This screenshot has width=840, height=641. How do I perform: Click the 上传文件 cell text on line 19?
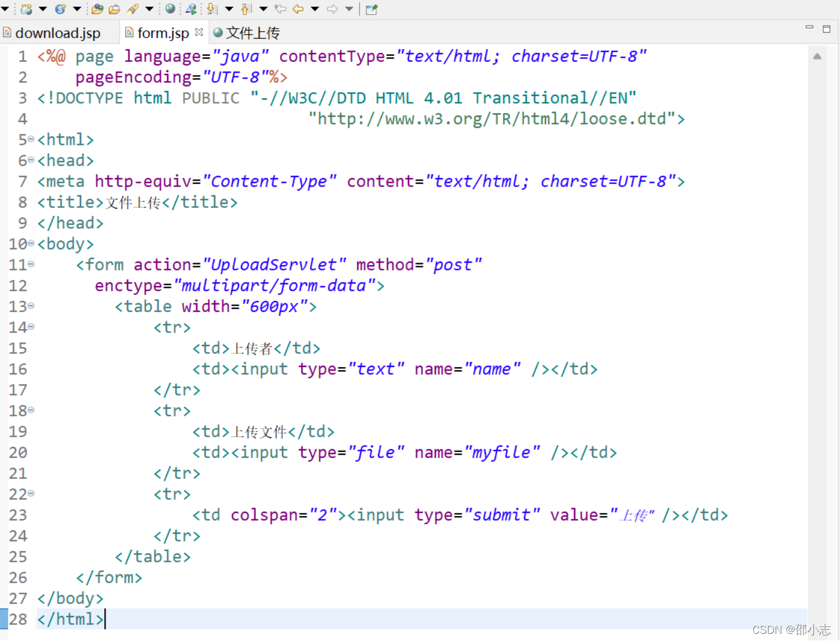click(x=259, y=432)
